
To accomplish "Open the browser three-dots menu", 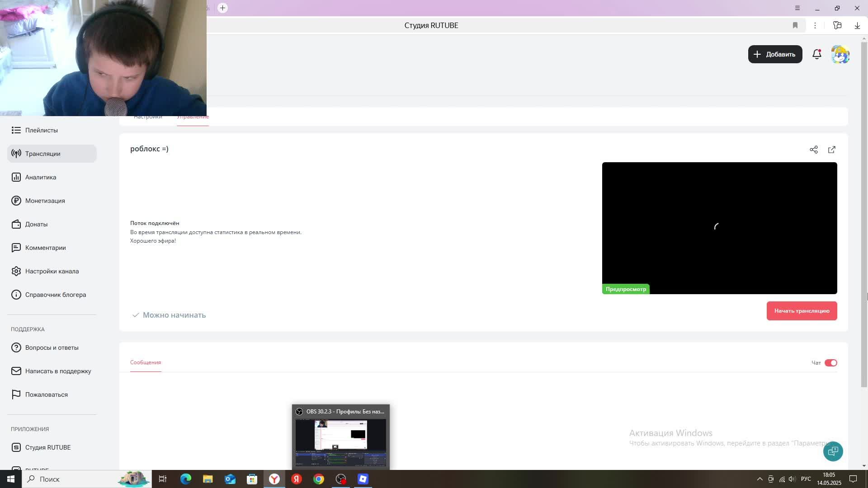I will (x=815, y=25).
